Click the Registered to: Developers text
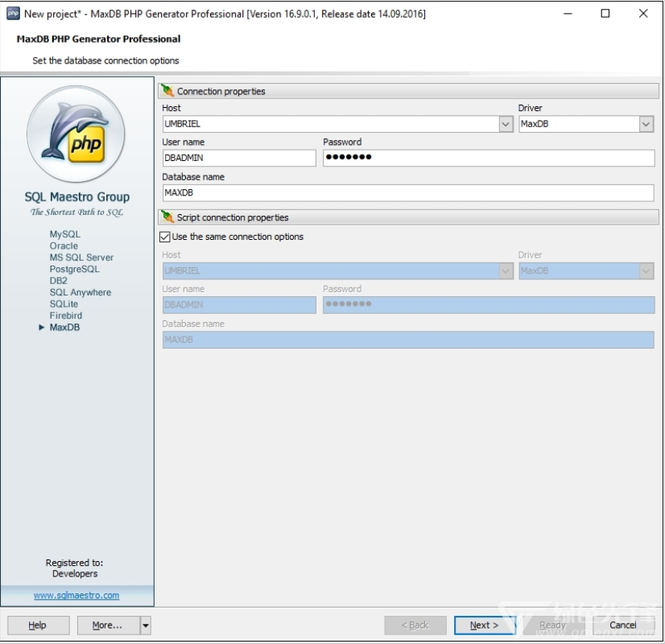665x644 pixels. (75, 568)
